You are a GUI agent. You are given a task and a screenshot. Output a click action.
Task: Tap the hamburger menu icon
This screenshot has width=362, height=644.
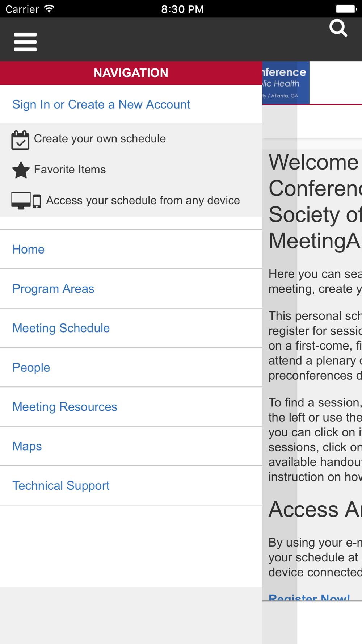coord(25,42)
